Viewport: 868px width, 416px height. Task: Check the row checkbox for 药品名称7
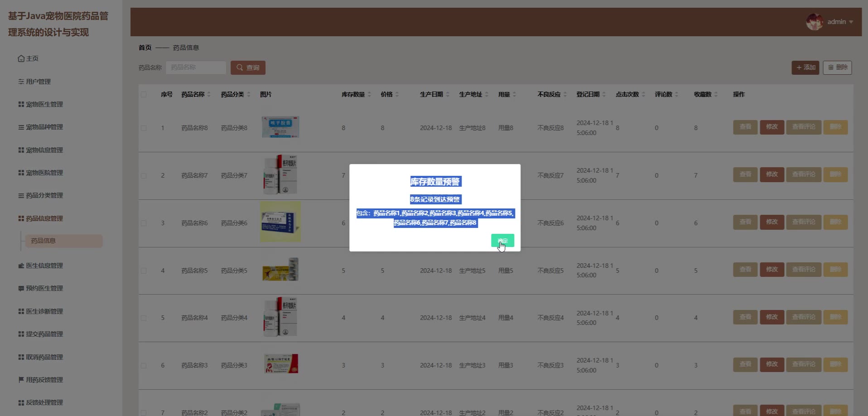click(144, 176)
